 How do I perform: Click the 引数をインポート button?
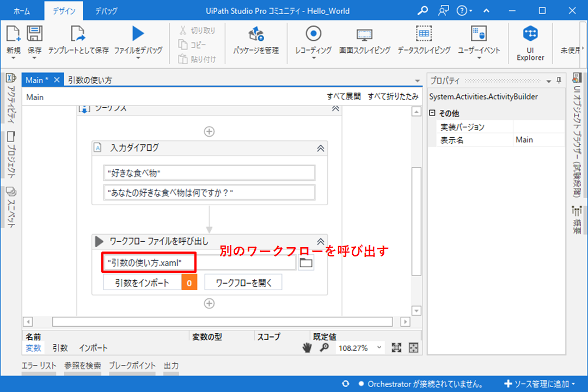143,281
